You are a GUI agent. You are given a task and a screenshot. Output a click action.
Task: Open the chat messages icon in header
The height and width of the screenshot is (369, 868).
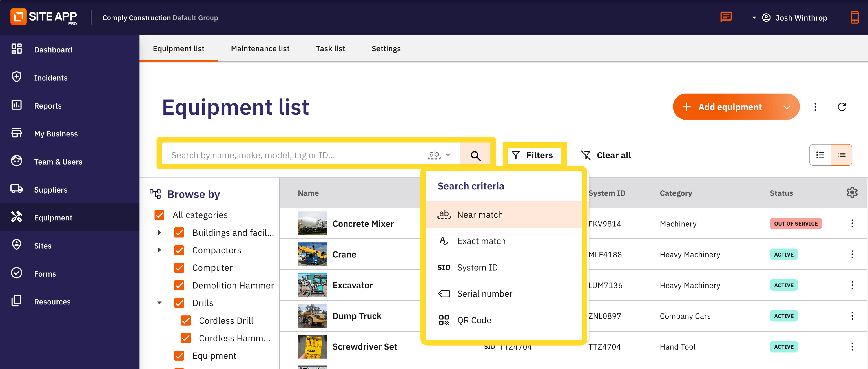(726, 17)
